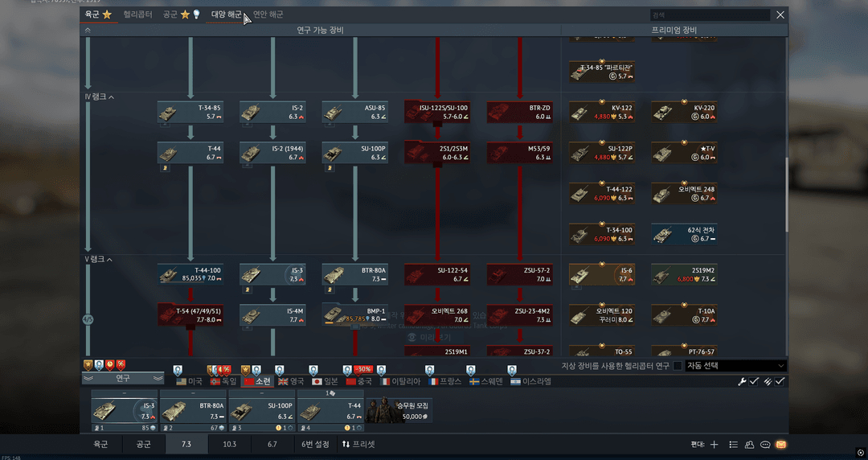Click the IS-2 (1944) vehicle card
Viewport: 868px width, 460px height.
pyautogui.click(x=272, y=153)
